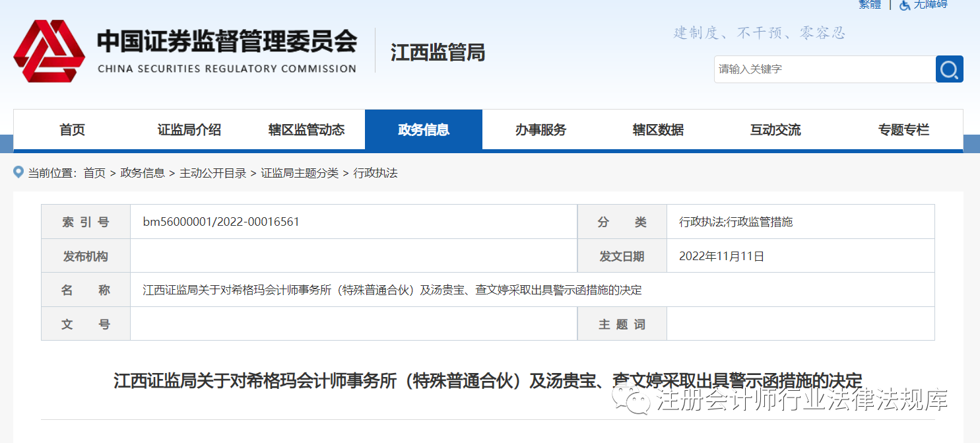Open the 专题专栏 navigation tab
This screenshot has width=980, height=443.
tap(903, 130)
